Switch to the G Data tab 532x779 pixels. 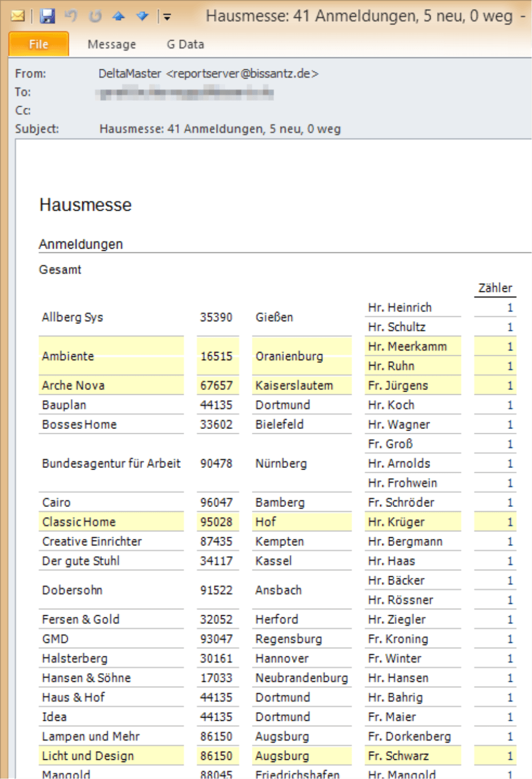(x=185, y=44)
